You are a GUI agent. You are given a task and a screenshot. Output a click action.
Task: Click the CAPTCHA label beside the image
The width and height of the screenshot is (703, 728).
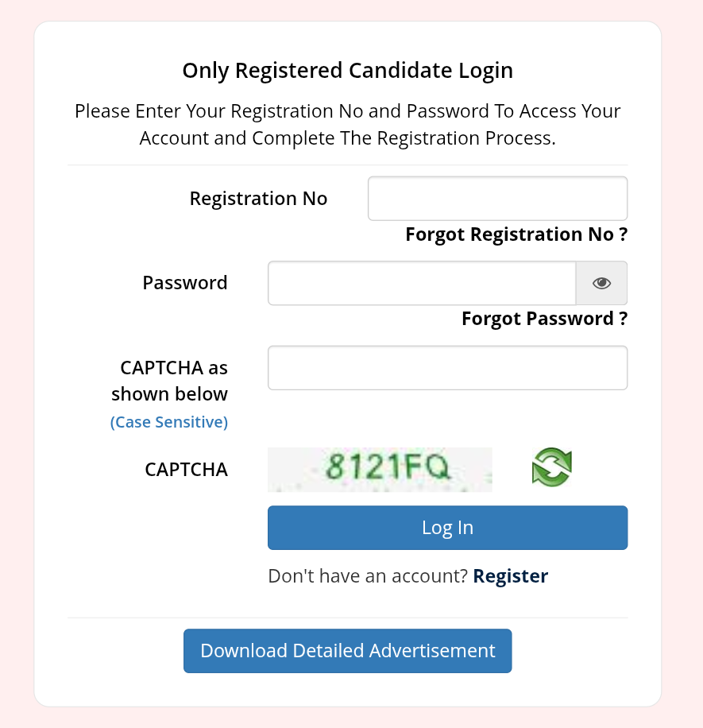pyautogui.click(x=186, y=470)
